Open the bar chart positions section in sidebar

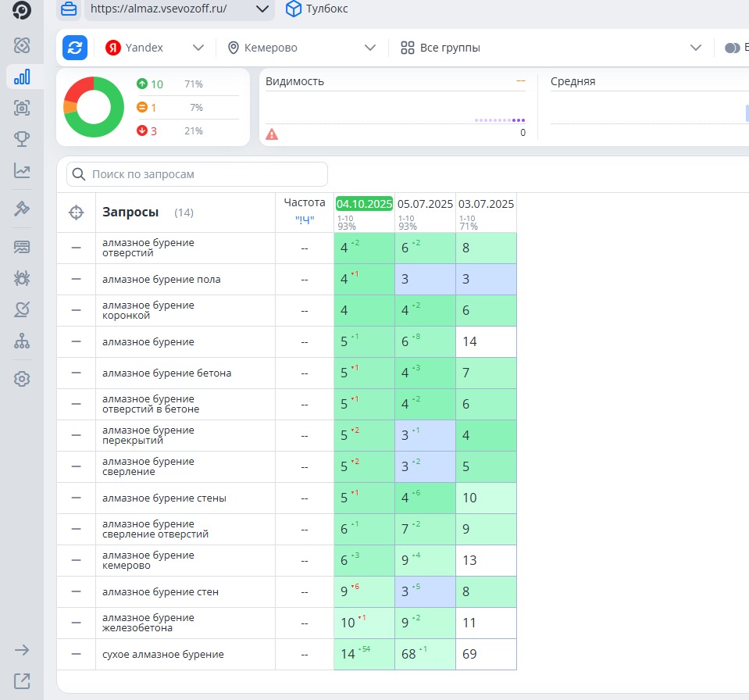click(22, 77)
